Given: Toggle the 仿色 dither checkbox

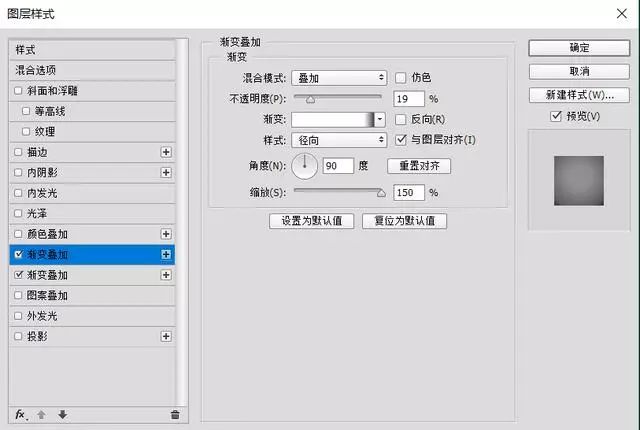Looking at the screenshot, I should pyautogui.click(x=401, y=78).
